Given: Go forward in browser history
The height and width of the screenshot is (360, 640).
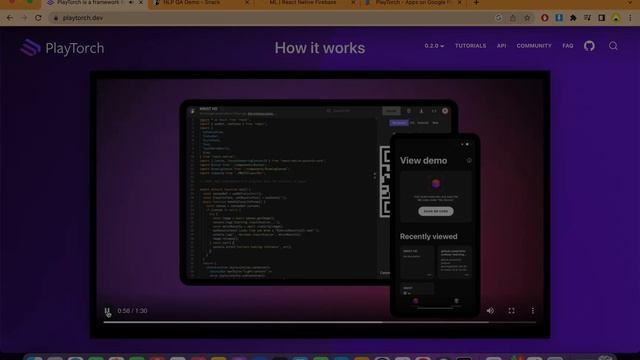Looking at the screenshot, I should click(x=24, y=18).
